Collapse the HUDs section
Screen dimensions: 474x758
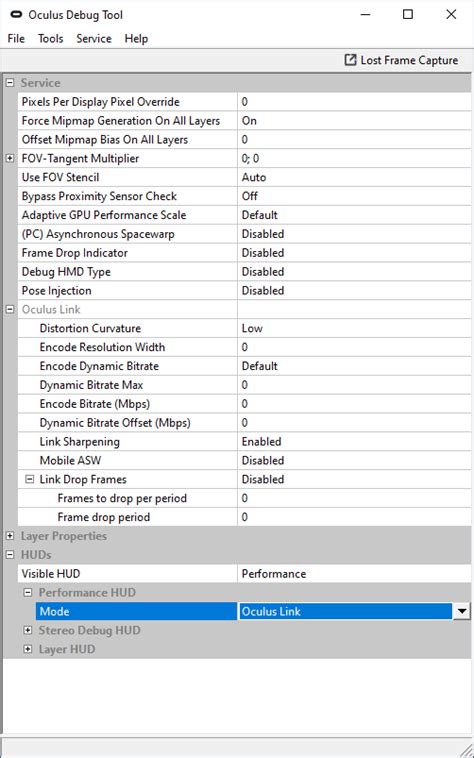[x=10, y=554]
